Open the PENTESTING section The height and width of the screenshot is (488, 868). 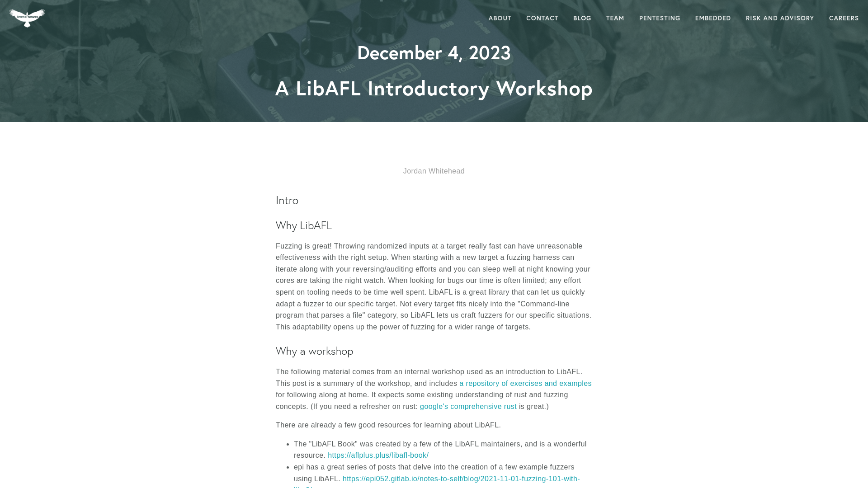point(659,18)
